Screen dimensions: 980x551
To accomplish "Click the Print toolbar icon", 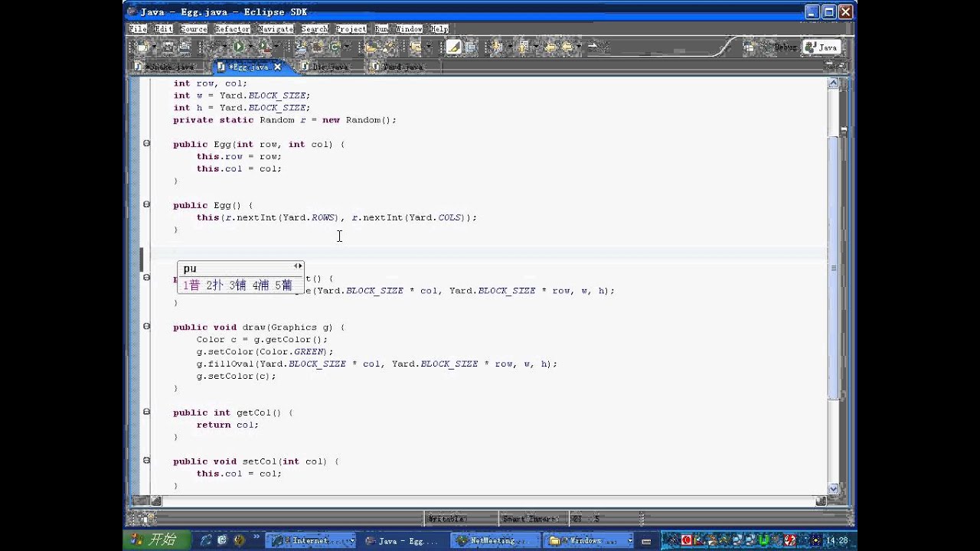I will click(x=185, y=47).
